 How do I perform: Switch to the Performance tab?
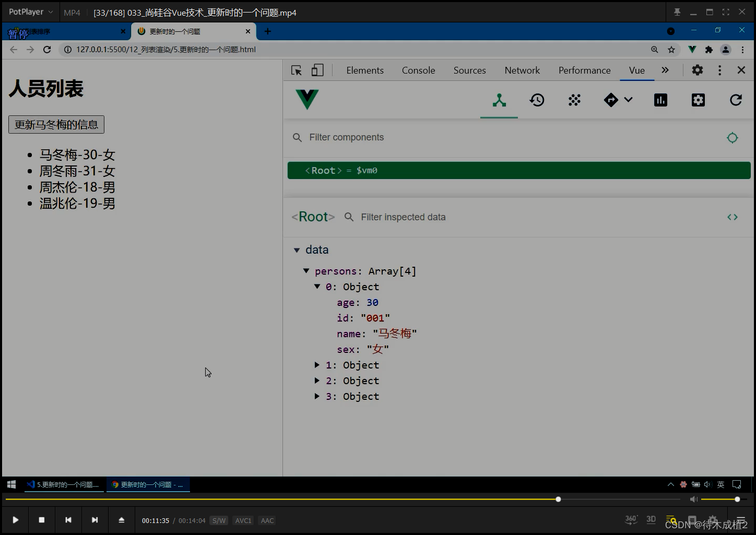[x=584, y=70]
